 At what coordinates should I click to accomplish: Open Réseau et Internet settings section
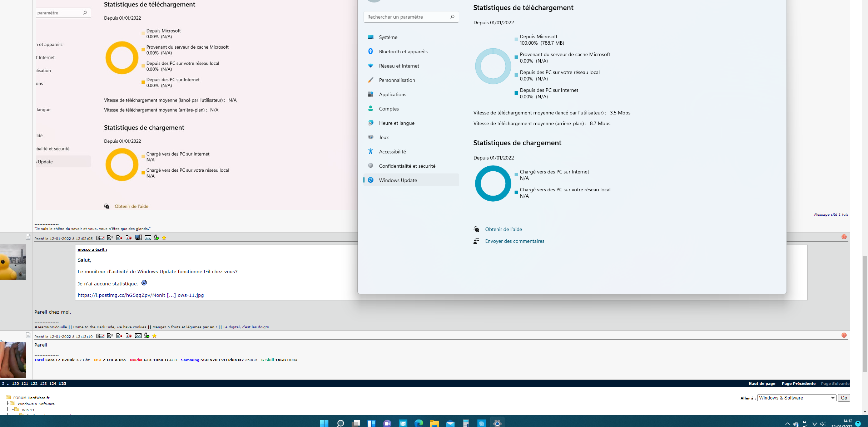pos(399,66)
